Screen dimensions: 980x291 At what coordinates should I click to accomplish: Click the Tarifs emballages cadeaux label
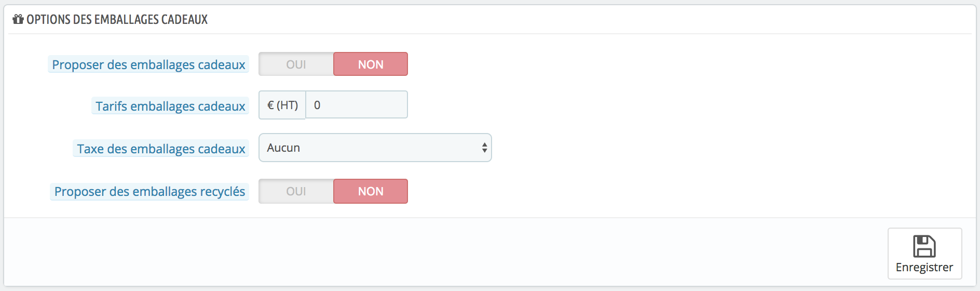pyautogui.click(x=170, y=106)
